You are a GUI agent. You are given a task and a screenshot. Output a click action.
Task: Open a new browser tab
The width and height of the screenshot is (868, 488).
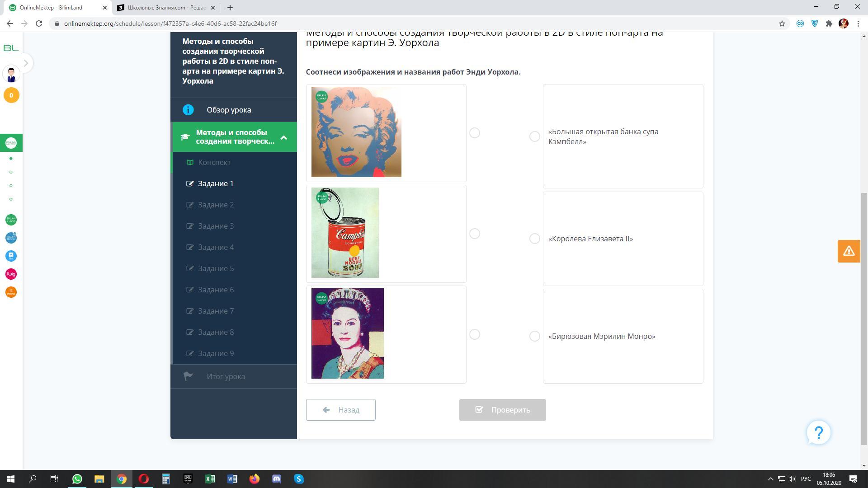coord(230,8)
